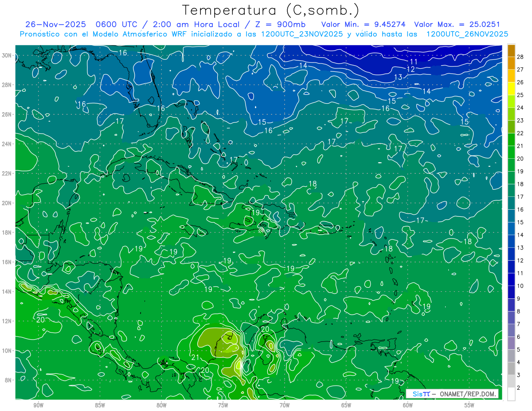
Task: Click the green swatch between 20 and 21
Action: coord(511,152)
